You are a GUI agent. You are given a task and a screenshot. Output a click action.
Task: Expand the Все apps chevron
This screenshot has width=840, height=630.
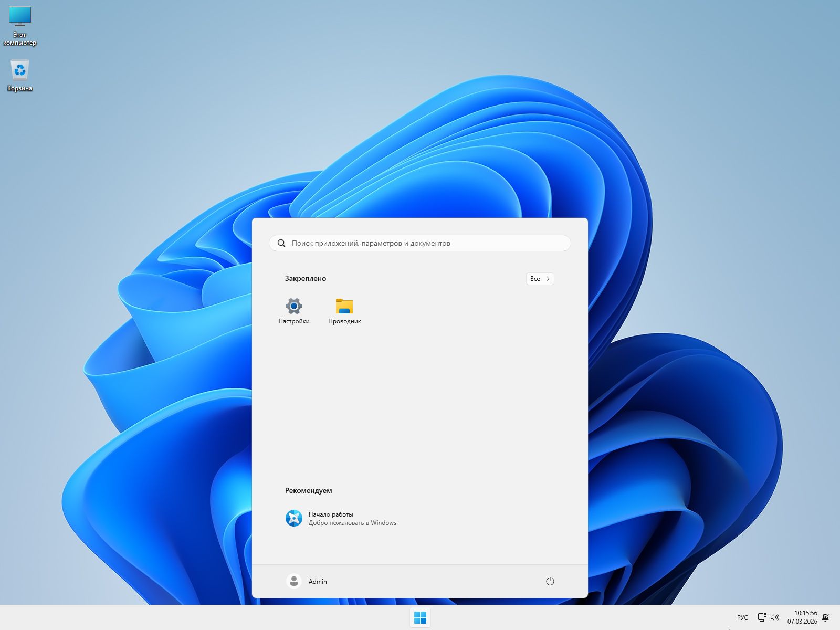pyautogui.click(x=548, y=279)
